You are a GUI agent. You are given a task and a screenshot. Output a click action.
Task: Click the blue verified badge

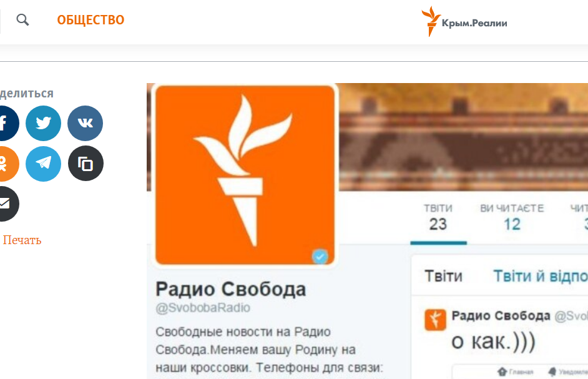(x=320, y=257)
